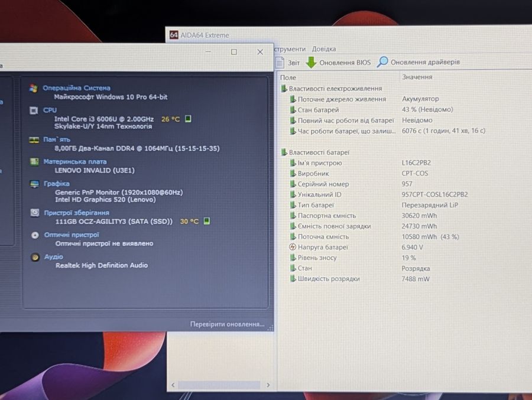Click the Пристрої зберігання drive icon

pyautogui.click(x=35, y=213)
